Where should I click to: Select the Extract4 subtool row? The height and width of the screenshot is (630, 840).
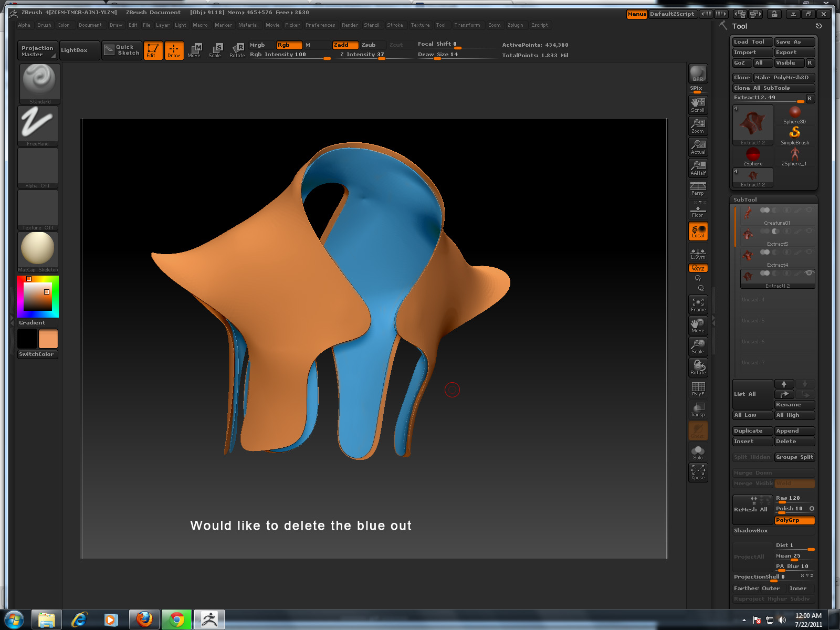[x=777, y=259]
